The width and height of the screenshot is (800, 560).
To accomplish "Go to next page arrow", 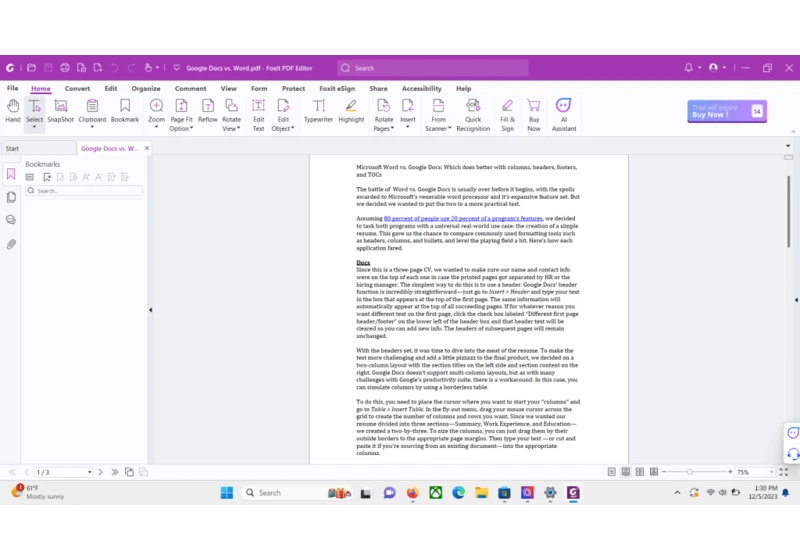I will point(101,472).
